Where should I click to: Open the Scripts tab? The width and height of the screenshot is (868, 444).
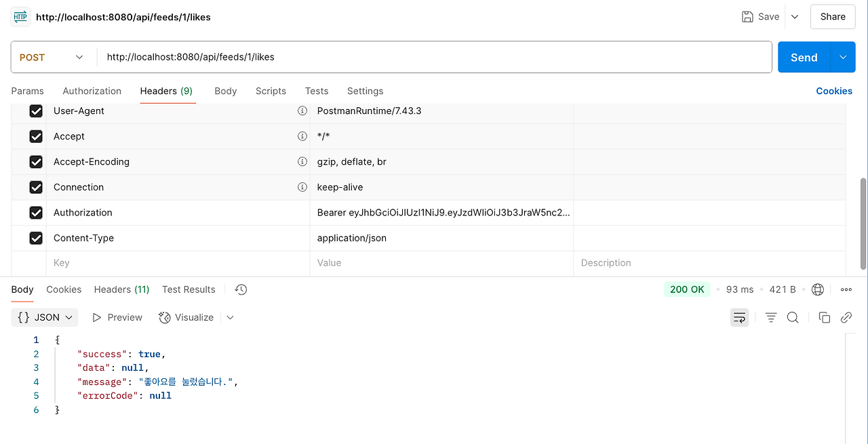(271, 91)
